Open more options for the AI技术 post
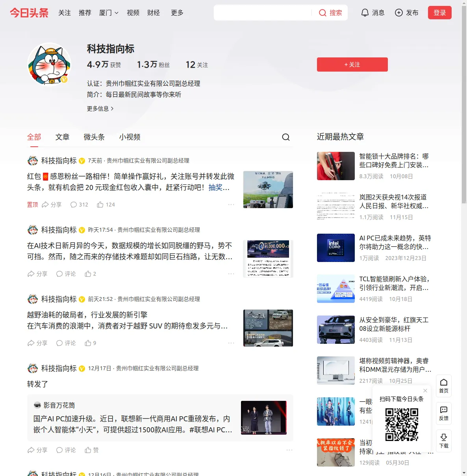Screen dimensions: 467x476 pos(231,274)
